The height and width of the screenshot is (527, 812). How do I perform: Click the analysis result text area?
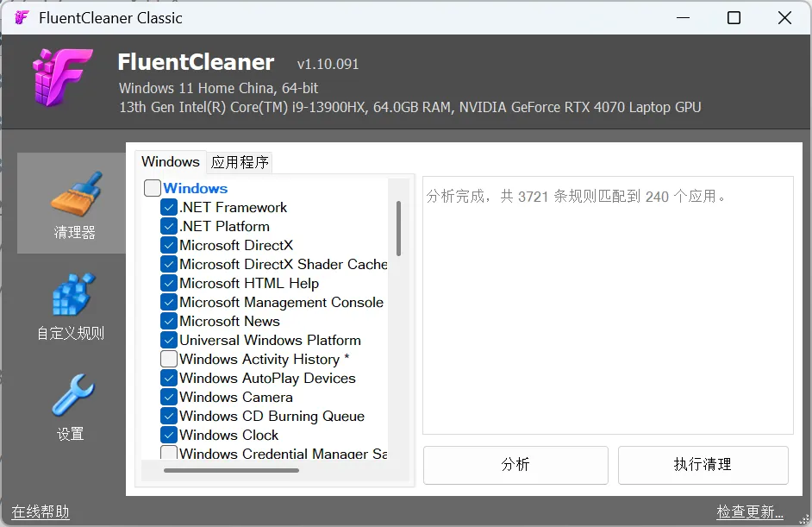pyautogui.click(x=608, y=305)
